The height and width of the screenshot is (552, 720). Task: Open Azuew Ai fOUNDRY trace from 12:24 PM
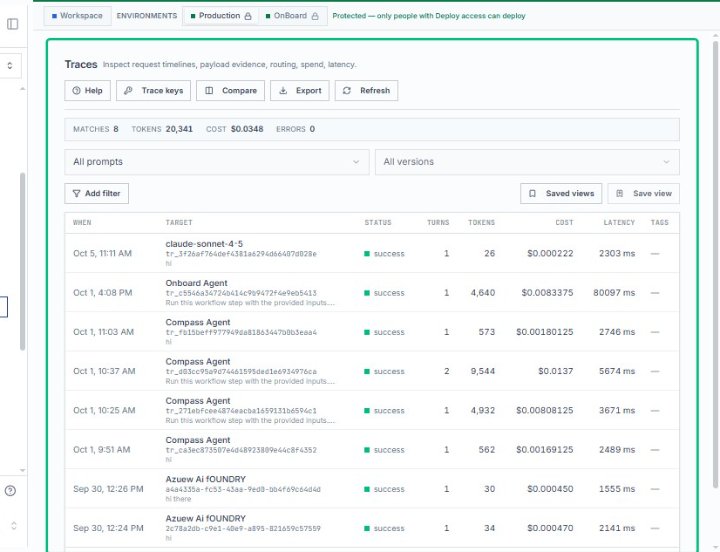tap(372, 528)
